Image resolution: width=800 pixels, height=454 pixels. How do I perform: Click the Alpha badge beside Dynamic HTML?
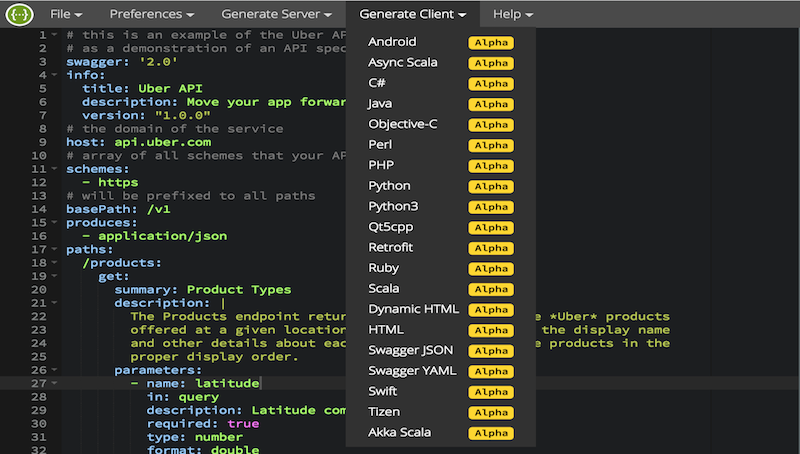click(x=490, y=309)
